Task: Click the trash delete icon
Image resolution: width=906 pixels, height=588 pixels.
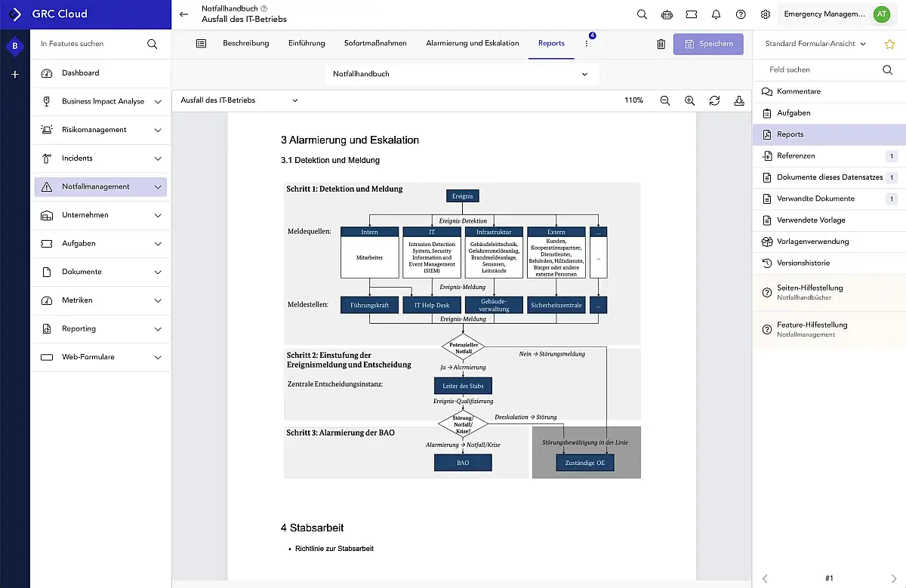Action: [x=661, y=44]
